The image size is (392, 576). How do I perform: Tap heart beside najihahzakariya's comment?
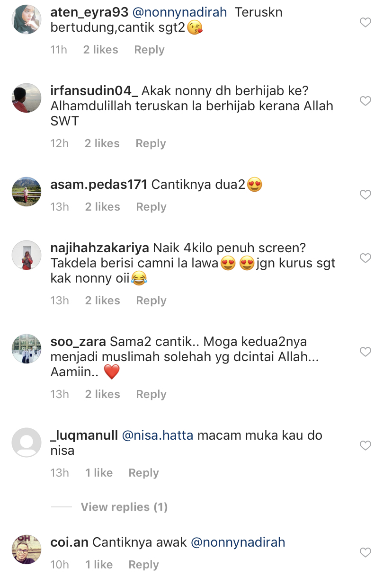[x=365, y=258]
